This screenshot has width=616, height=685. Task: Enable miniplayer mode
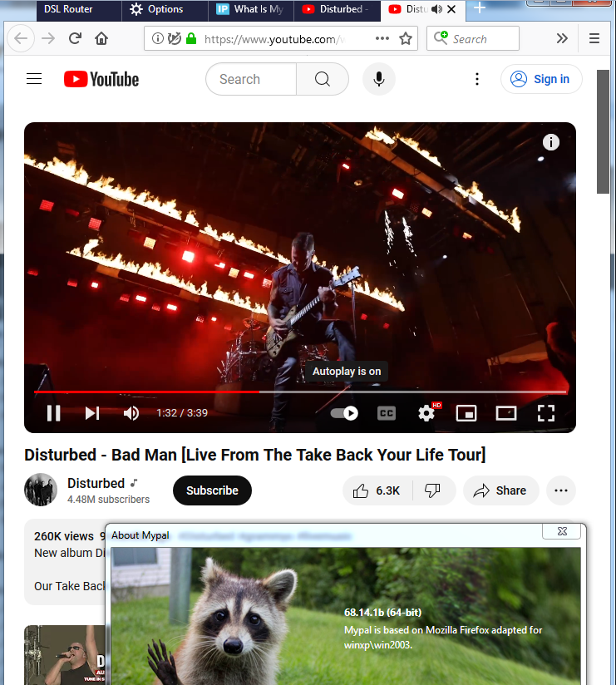466,413
